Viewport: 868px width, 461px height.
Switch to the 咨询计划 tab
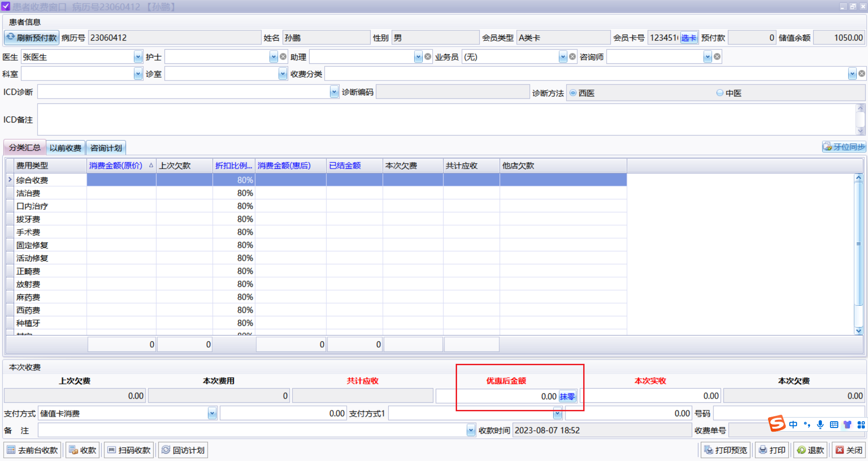click(x=106, y=148)
